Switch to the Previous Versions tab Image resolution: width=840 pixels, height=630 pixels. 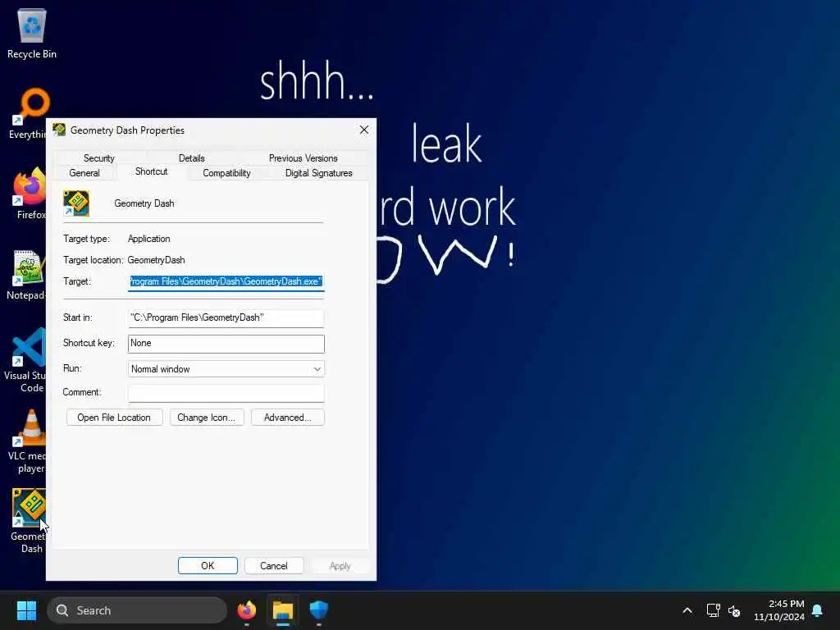coord(303,158)
